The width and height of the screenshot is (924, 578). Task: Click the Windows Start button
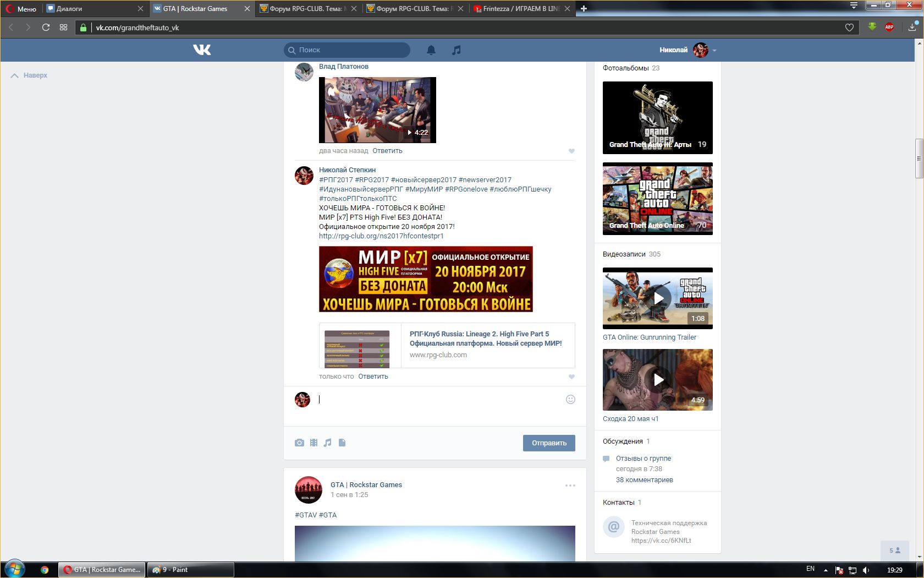15,569
